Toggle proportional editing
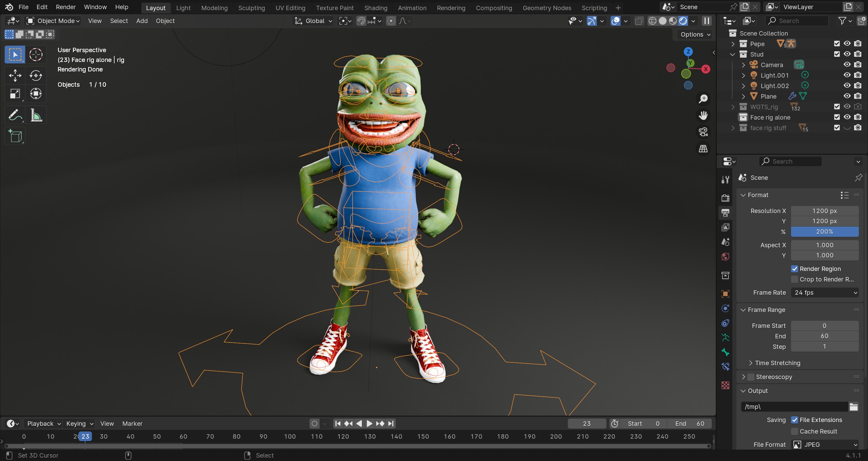 pyautogui.click(x=391, y=21)
